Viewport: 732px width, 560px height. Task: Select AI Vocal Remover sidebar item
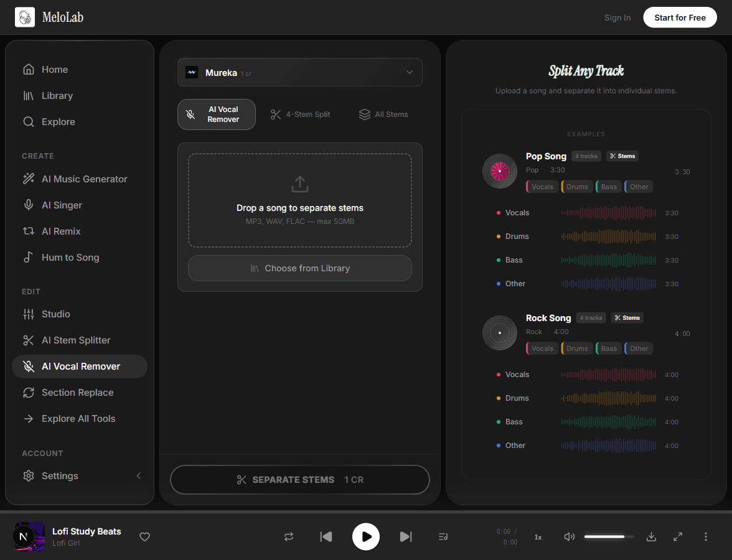(80, 366)
